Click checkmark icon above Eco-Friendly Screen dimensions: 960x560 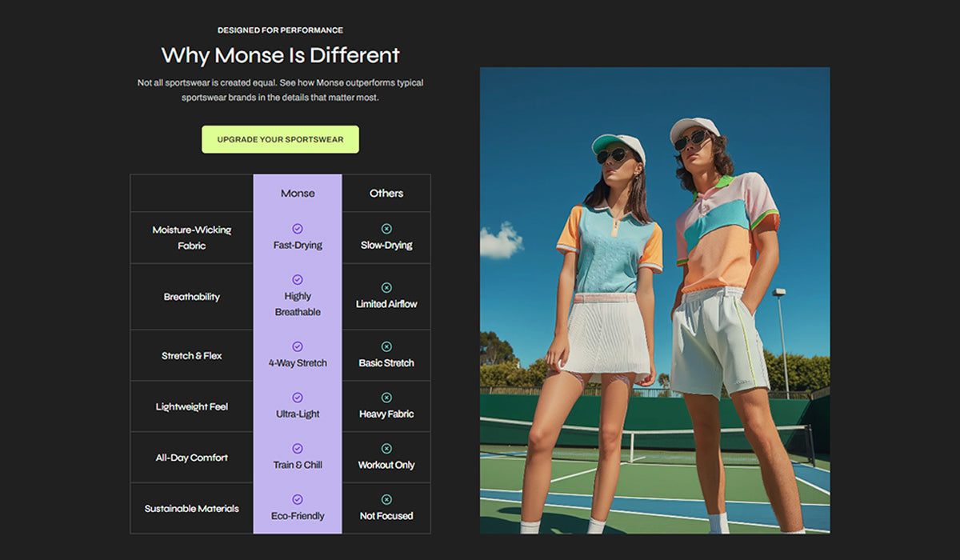coord(298,500)
